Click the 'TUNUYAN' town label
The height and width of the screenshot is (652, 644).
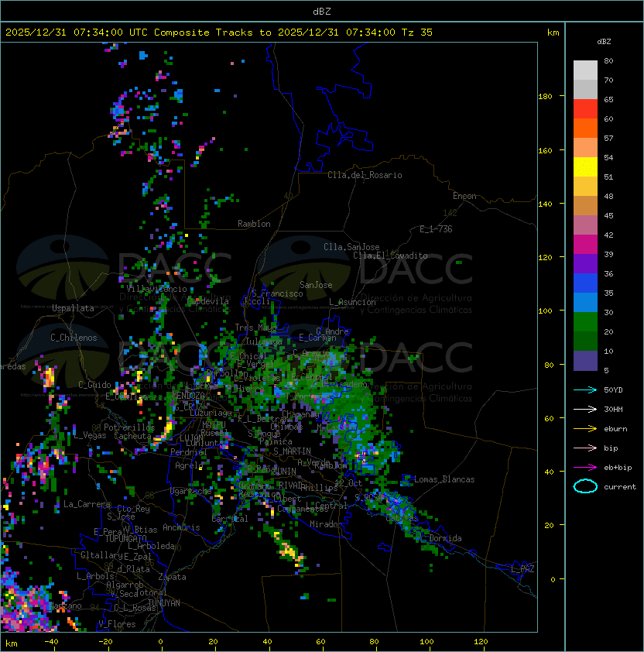(x=164, y=603)
